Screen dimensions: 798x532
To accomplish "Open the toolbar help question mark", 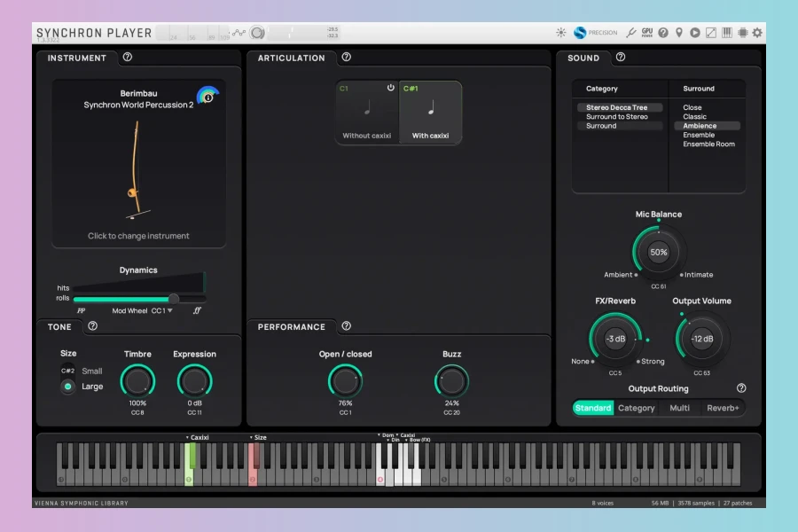I will pyautogui.click(x=662, y=33).
